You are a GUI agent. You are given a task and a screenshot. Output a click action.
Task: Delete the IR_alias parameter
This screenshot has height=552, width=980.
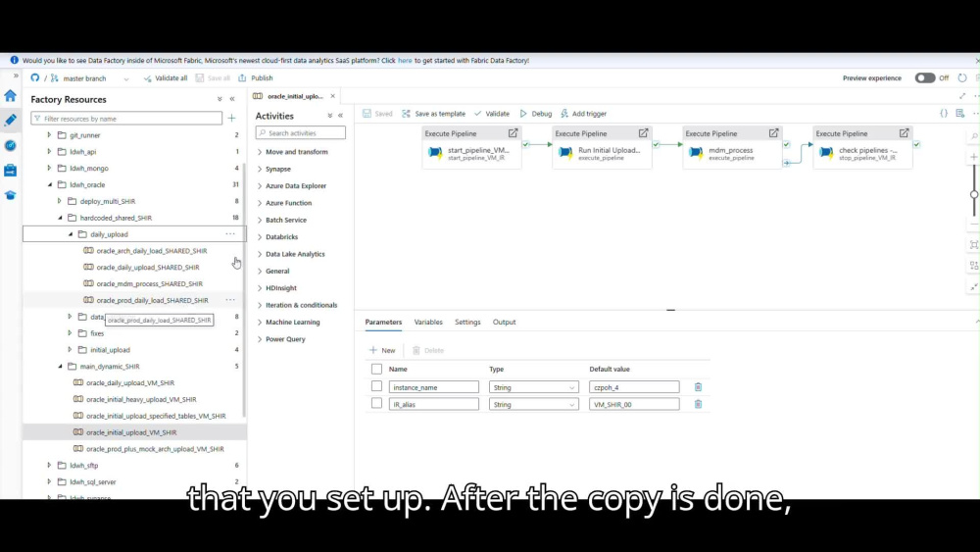tap(698, 405)
